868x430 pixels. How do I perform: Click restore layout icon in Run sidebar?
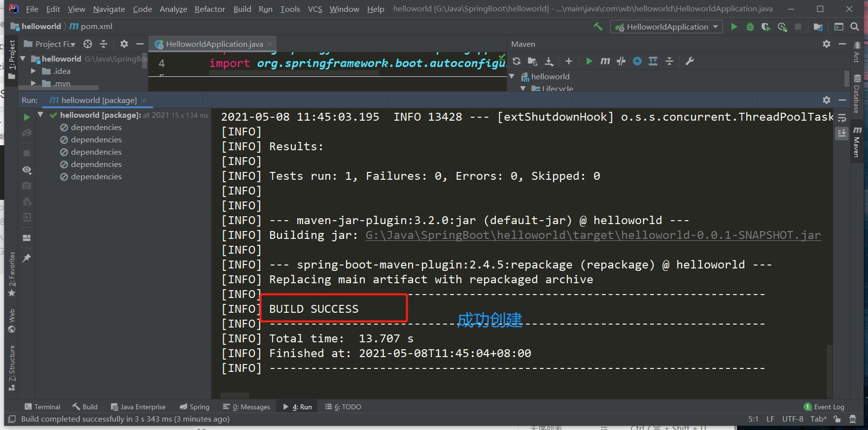click(27, 238)
